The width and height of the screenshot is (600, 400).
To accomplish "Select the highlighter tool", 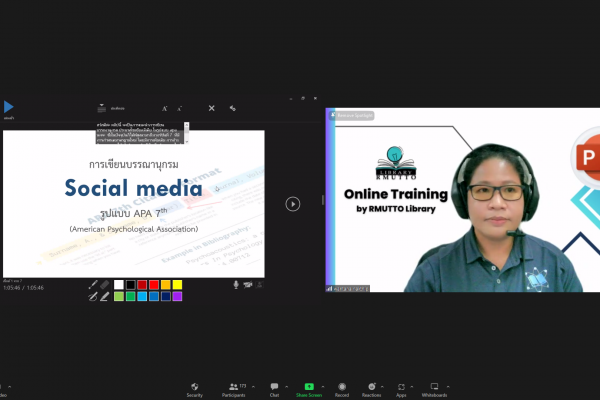I will (x=104, y=296).
